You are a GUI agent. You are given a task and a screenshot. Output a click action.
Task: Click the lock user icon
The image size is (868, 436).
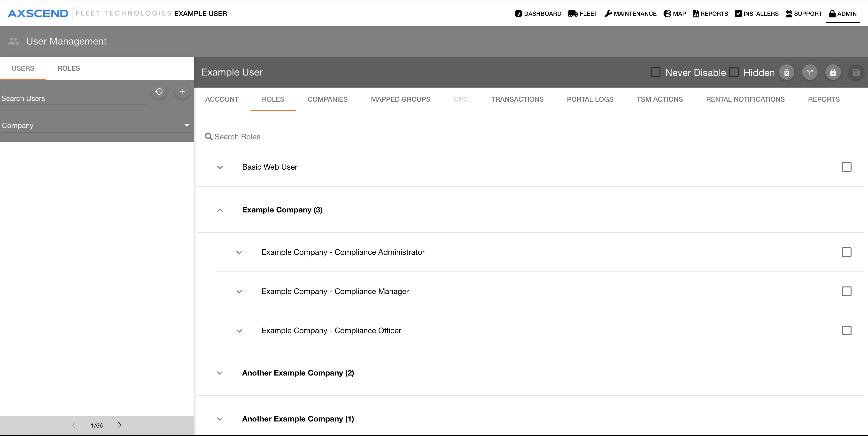(x=833, y=73)
